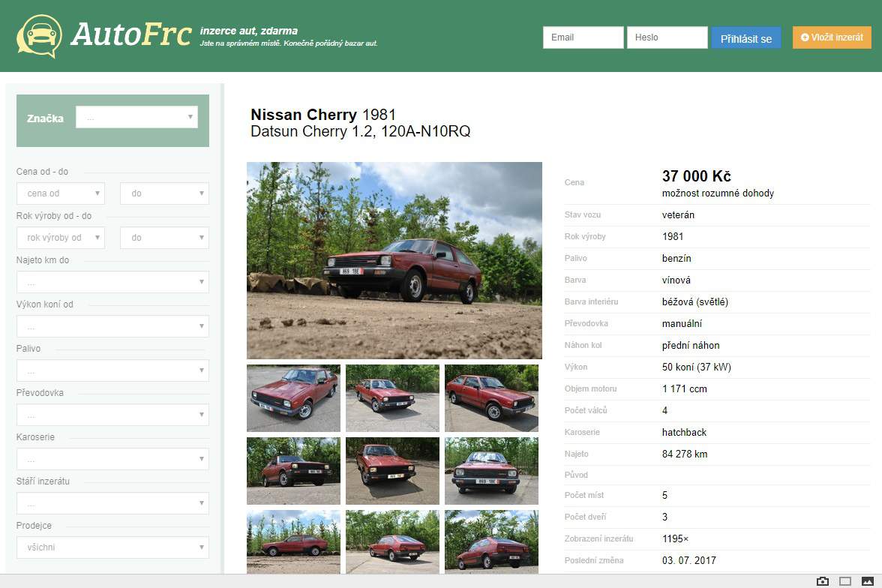882x588 pixels.
Task: Expand the Karoserie body type dropdown
Action: pos(112,459)
